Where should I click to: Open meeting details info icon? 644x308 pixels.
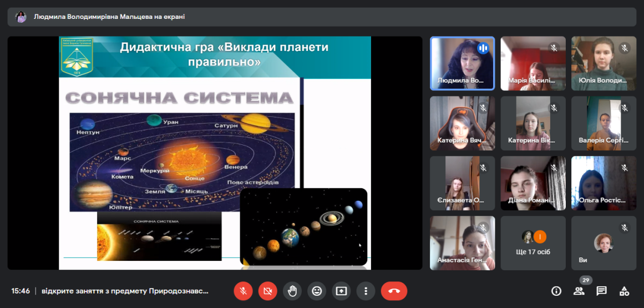point(556,291)
